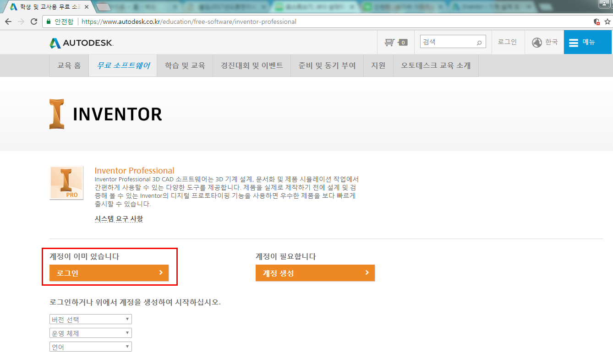This screenshot has width=613, height=364.
Task: Open the blue 메뉴 button
Action: coord(587,42)
